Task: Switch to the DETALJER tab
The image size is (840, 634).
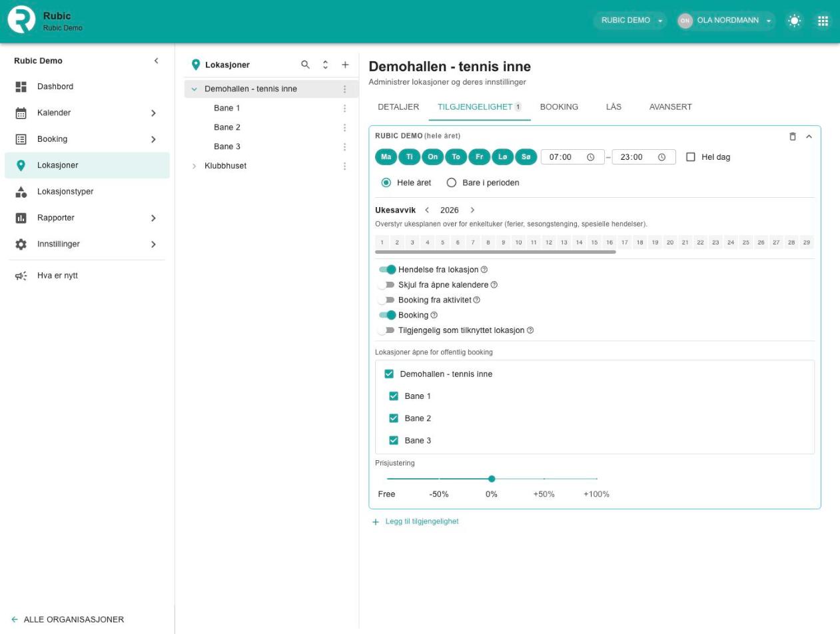Action: point(398,107)
